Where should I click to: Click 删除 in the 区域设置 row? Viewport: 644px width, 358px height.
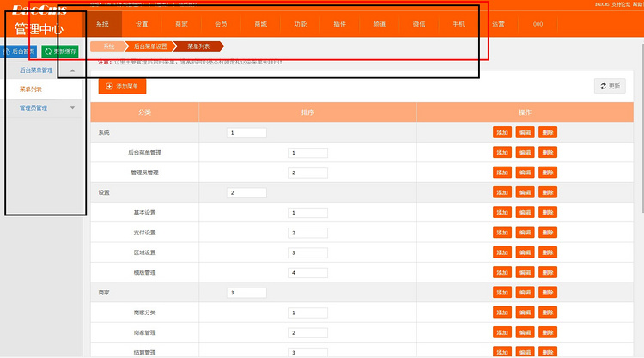tap(548, 252)
